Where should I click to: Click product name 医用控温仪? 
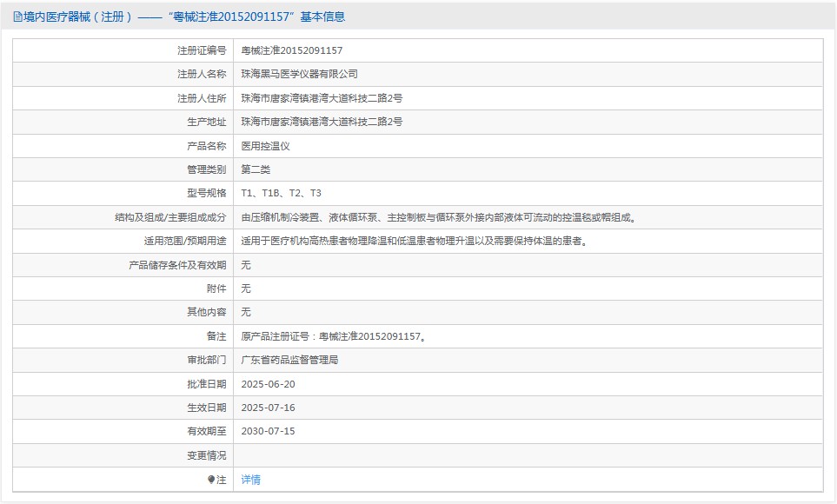tap(265, 146)
